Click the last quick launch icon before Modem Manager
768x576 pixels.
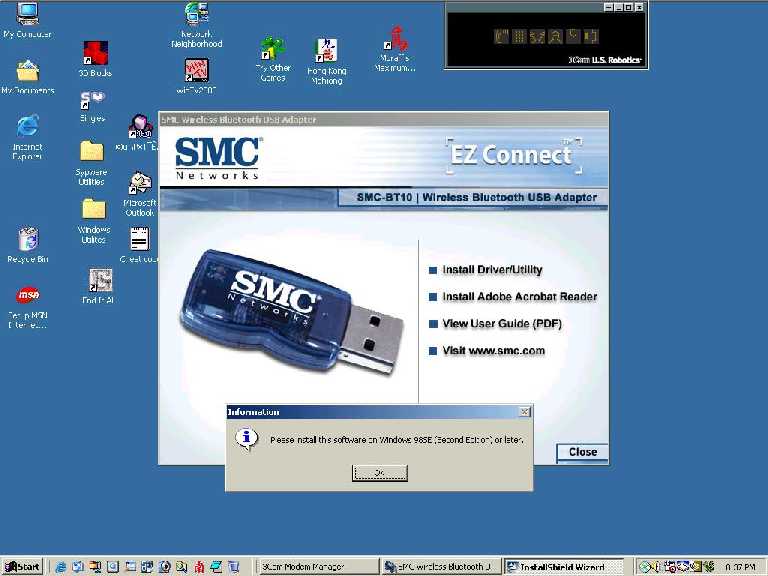(234, 567)
